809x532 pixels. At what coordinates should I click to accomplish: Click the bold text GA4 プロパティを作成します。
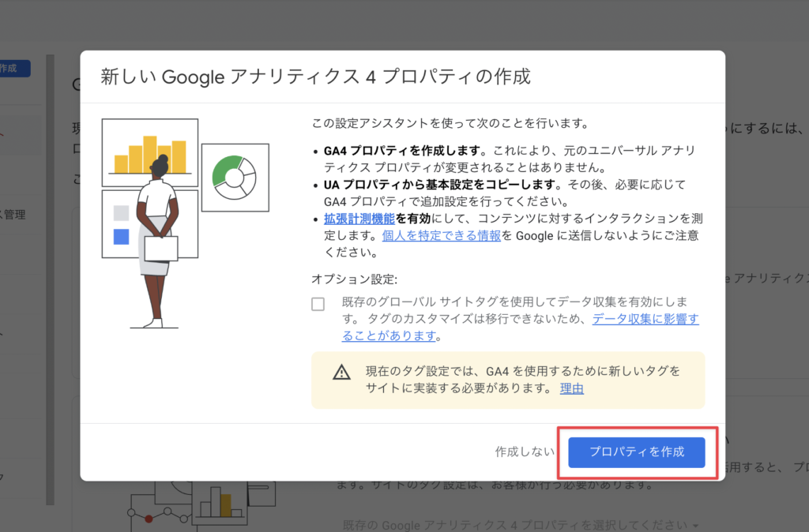[x=405, y=151]
